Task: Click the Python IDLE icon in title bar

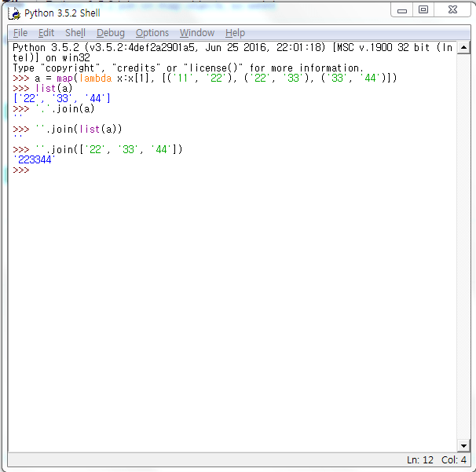Action: [14, 13]
